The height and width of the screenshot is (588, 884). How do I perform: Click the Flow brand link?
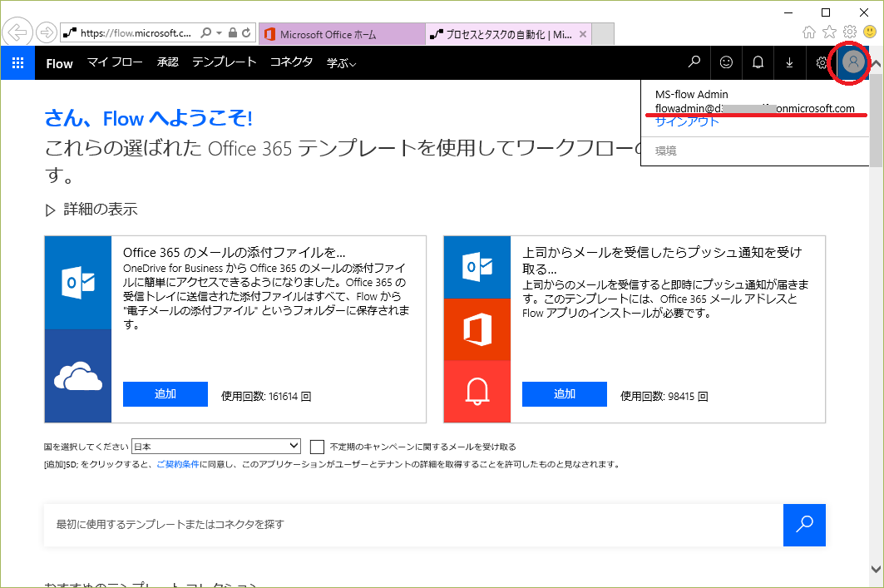[x=59, y=63]
